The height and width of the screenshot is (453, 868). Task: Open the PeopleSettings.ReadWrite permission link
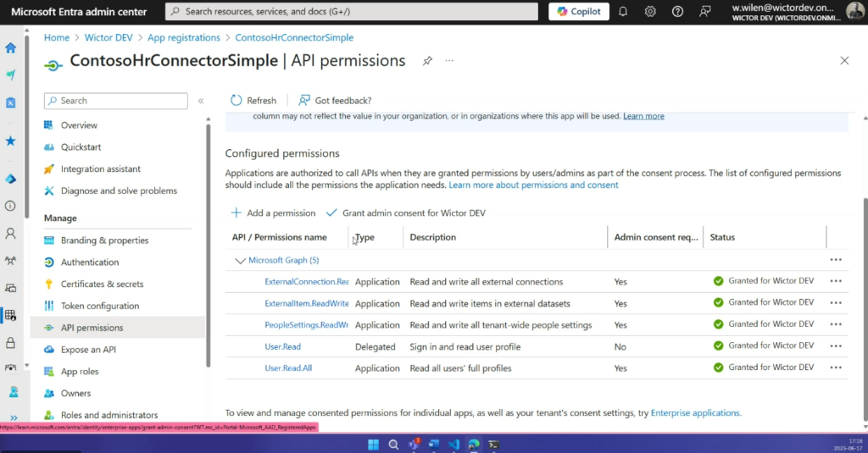[307, 324]
